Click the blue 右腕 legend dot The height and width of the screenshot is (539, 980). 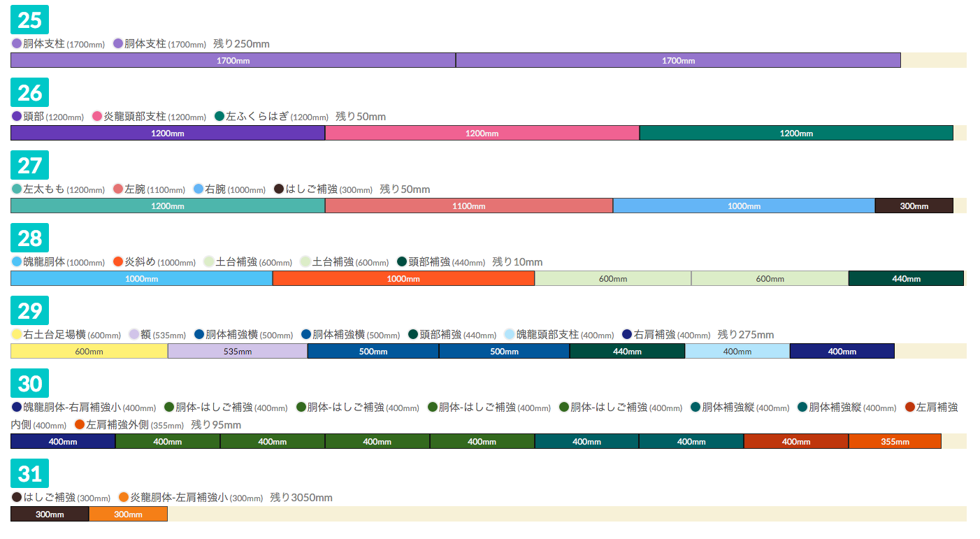[x=199, y=189]
